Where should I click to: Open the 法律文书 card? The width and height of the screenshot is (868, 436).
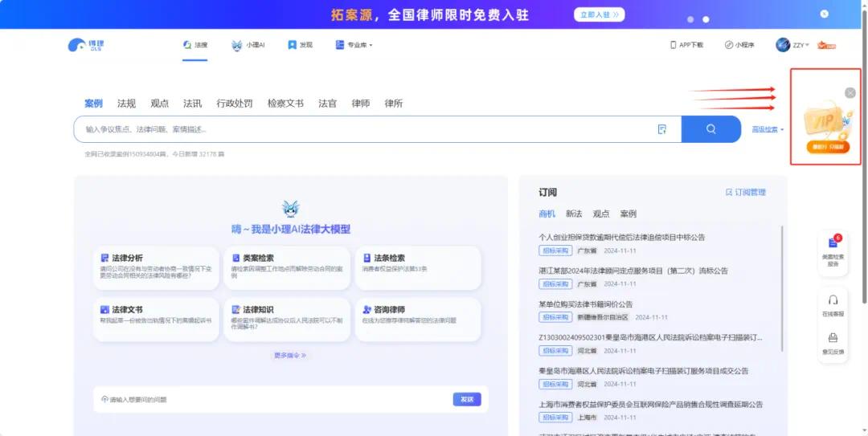(156, 320)
